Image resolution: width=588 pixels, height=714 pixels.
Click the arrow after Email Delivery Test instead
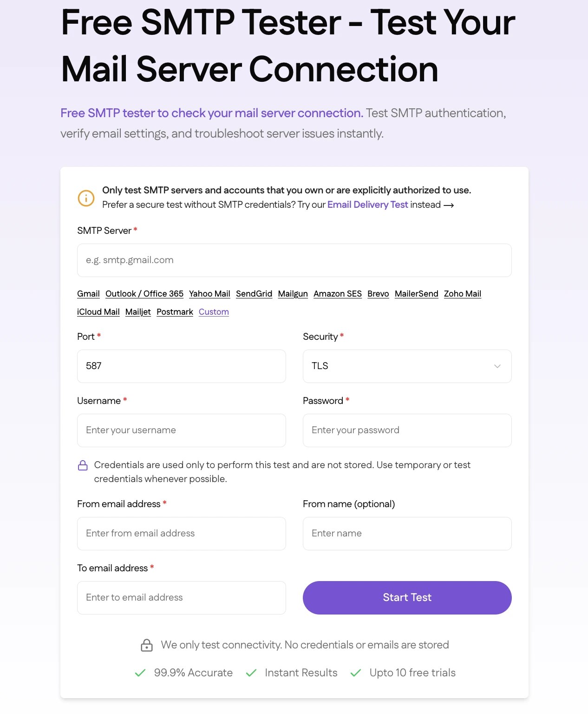coord(449,205)
